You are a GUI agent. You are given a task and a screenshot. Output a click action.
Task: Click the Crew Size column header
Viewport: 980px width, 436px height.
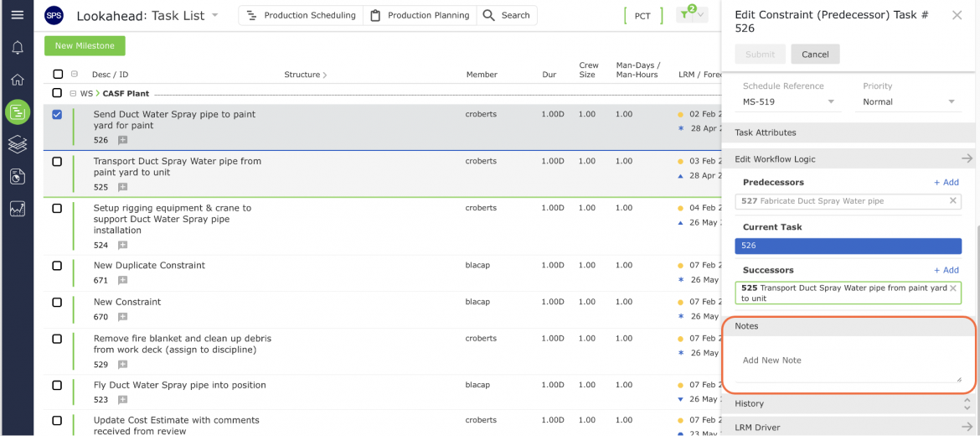588,70
